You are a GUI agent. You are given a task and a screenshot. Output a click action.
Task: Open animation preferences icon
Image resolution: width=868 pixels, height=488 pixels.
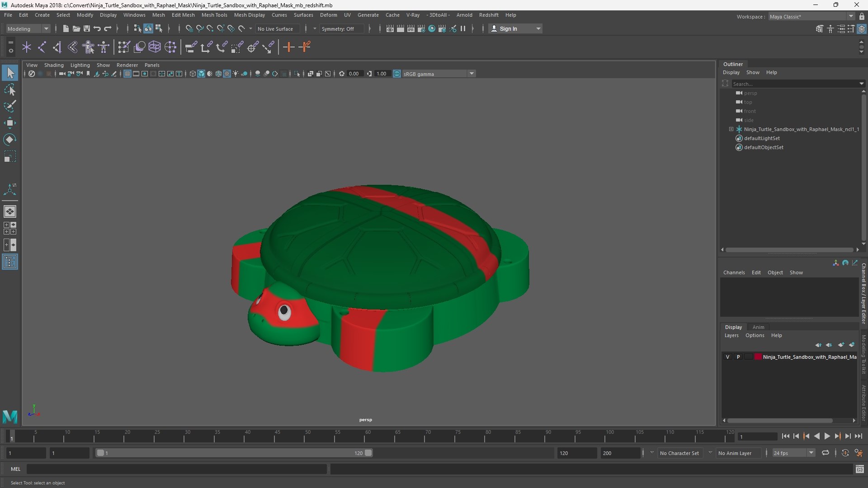tap(859, 453)
